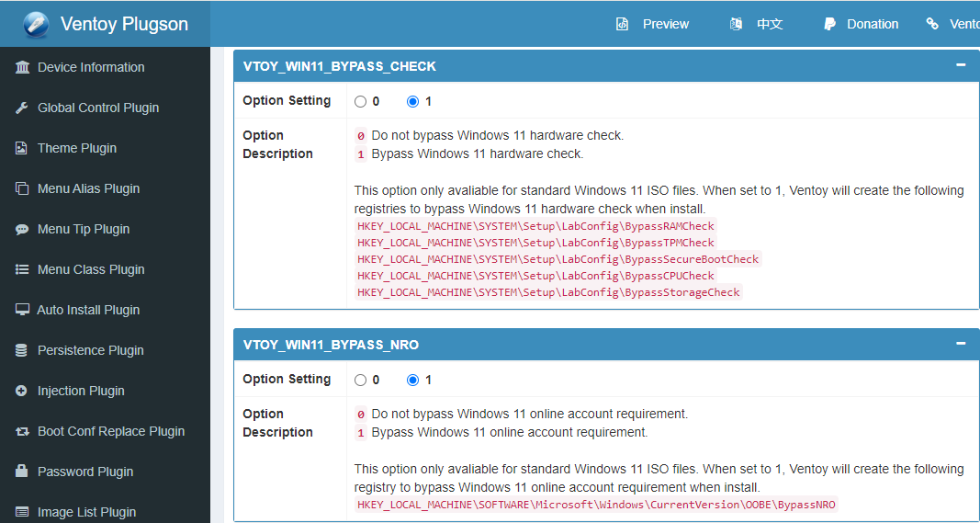Set VTOY_WIN11_BYPASS_CHECK option to 0
Image resolution: width=980 pixels, height=523 pixels.
361,101
